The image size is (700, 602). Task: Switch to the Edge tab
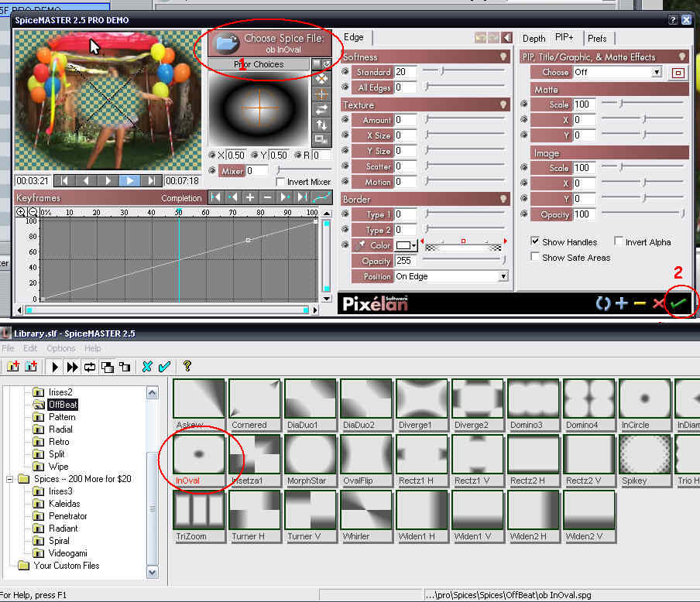(354, 37)
